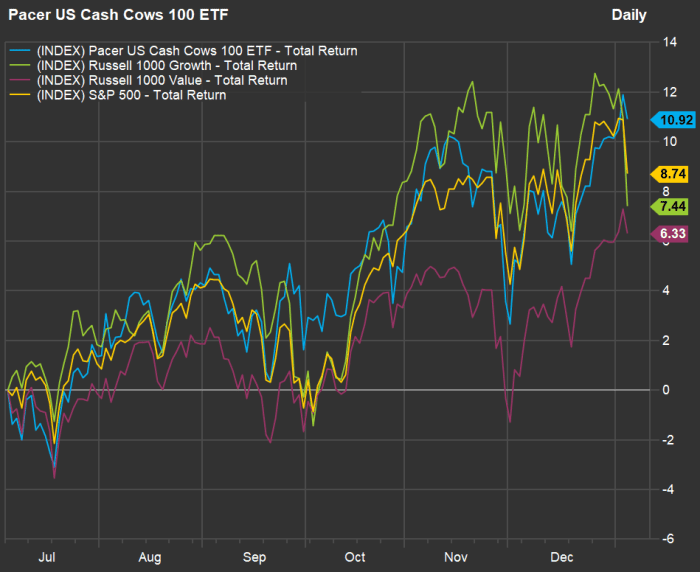Click the 14 label on vertical axis
Viewport: 700px width, 572px height.
[665, 43]
